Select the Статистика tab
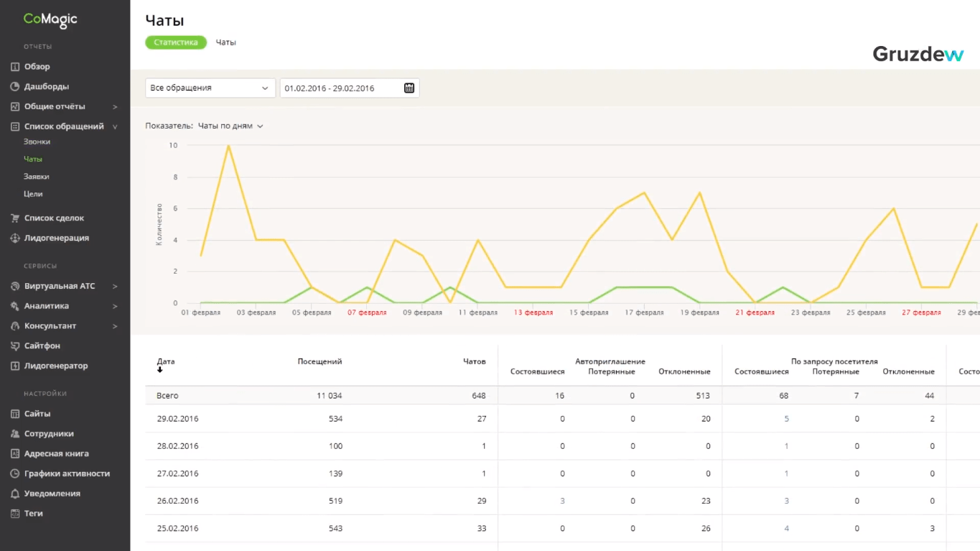Screen dimensions: 980x551 [176, 42]
